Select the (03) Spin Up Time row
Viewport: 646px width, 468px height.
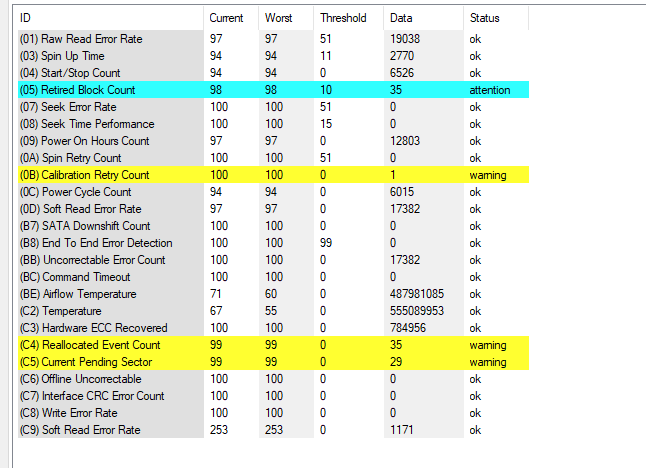[x=274, y=56]
